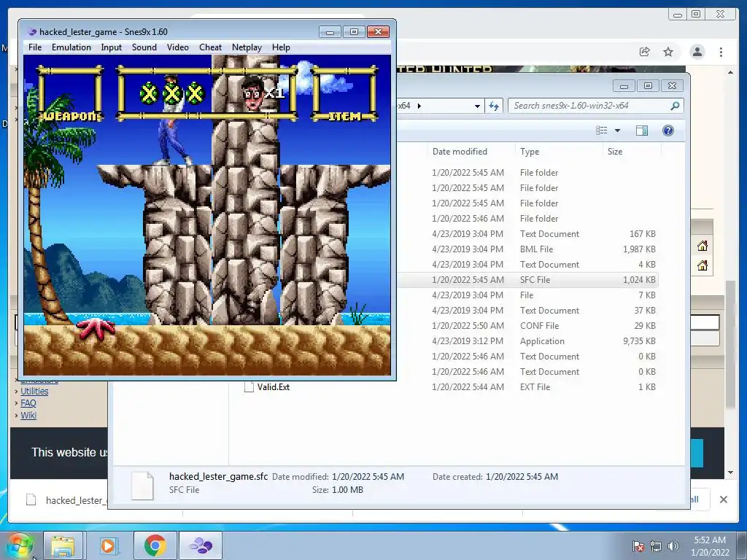Screen dimensions: 747x560
Task: Open the File menu in Snes9x
Action: click(35, 47)
